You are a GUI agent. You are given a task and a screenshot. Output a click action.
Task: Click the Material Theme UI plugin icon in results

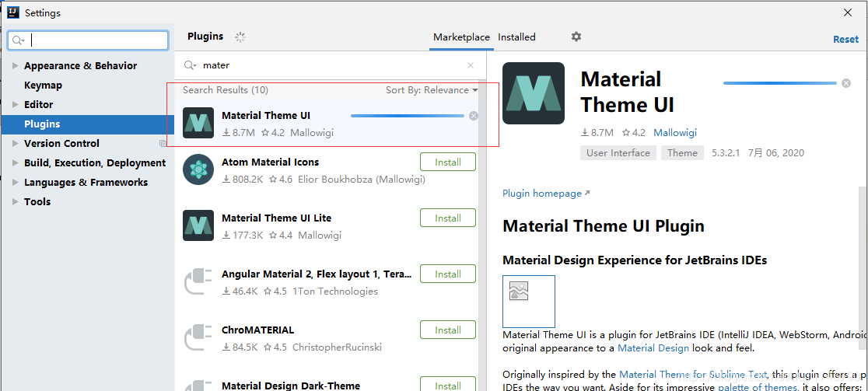pyautogui.click(x=198, y=123)
